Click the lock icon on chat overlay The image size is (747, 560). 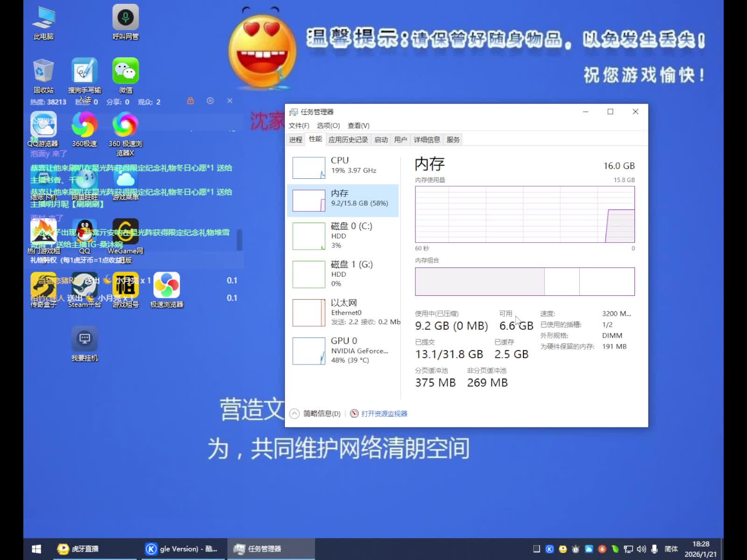(190, 101)
